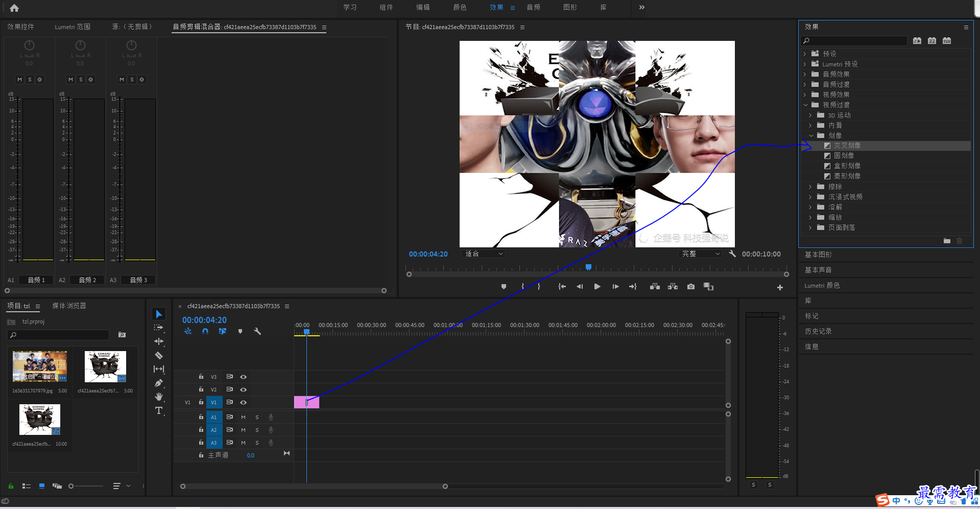
Task: Select the Pen tool
Action: click(x=159, y=383)
